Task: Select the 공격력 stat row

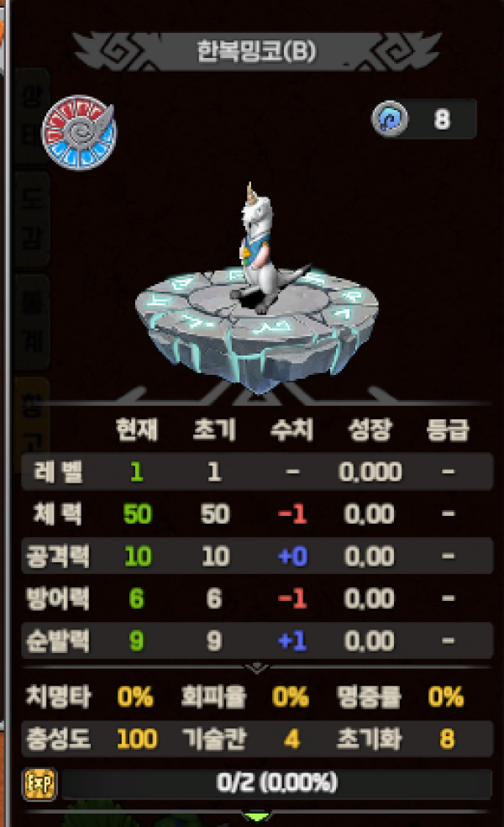Action: (x=257, y=556)
